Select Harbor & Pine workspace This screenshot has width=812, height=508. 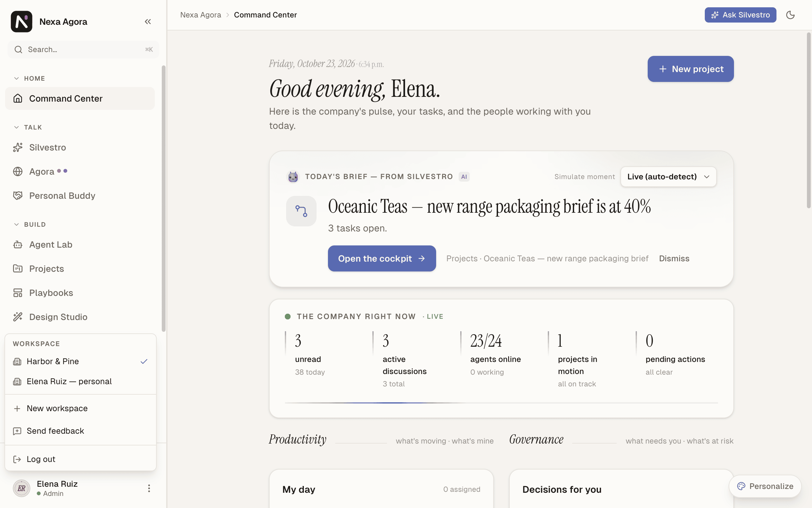(81, 361)
